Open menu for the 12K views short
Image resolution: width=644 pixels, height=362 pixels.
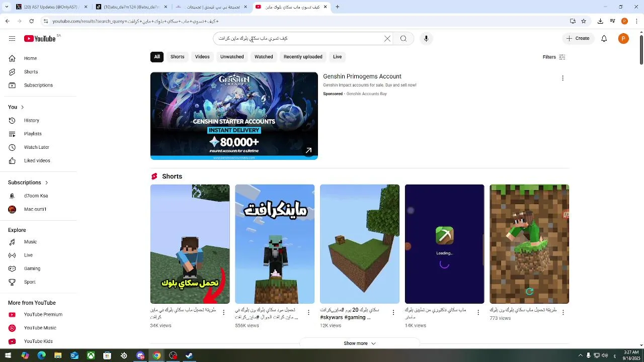click(393, 312)
